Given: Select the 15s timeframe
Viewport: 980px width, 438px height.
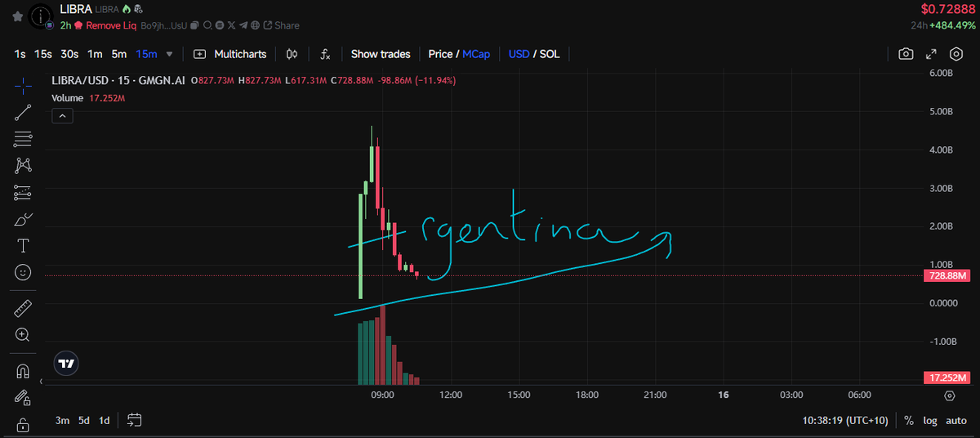Looking at the screenshot, I should click(43, 54).
